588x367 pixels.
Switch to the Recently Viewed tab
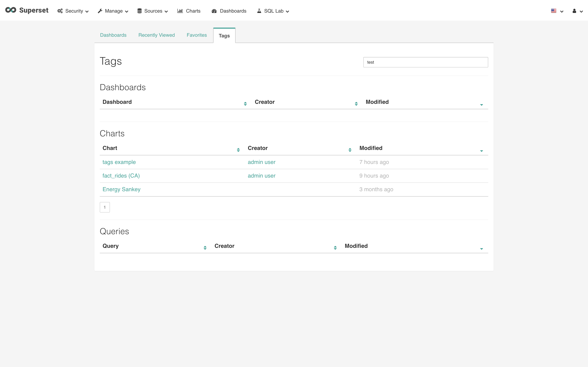pos(156,35)
